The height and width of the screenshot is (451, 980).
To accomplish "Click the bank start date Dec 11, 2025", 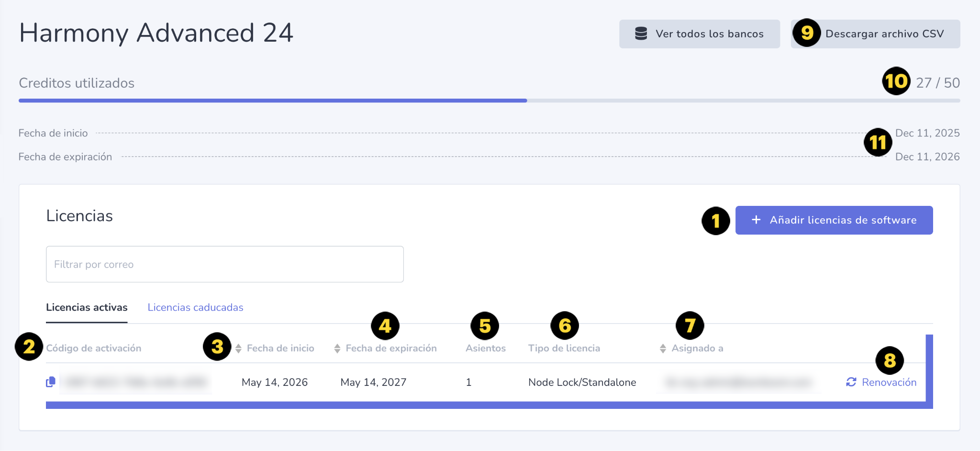I will point(927,133).
